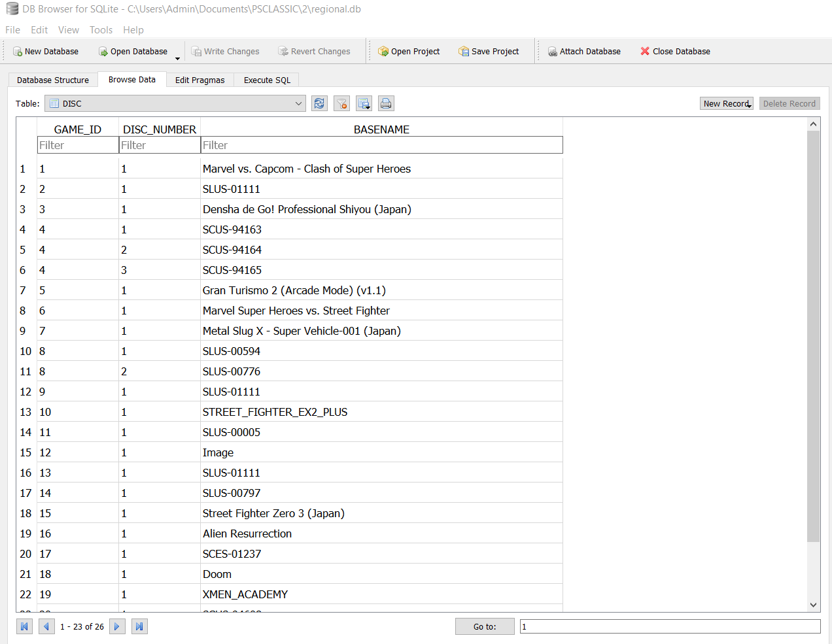This screenshot has width=832, height=644.
Task: Select the SLUS-00005 cell
Action: tap(381, 432)
